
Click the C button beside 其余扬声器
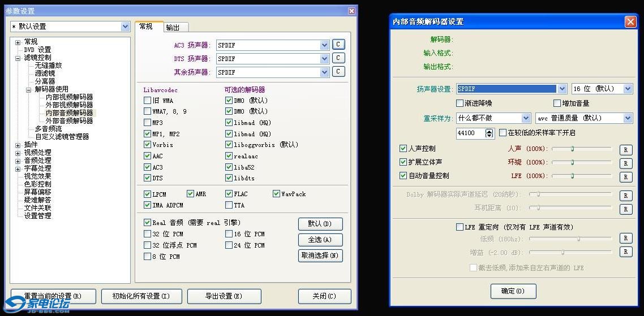338,71
